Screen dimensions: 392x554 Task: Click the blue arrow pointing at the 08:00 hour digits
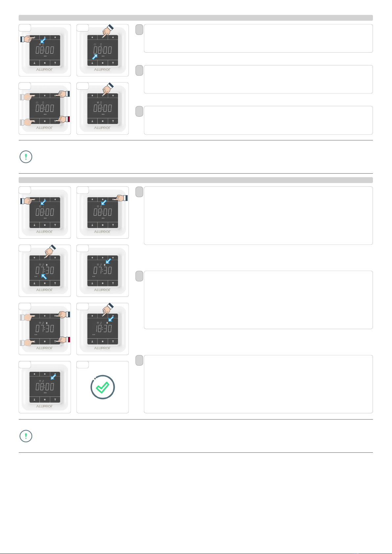coord(95,56)
